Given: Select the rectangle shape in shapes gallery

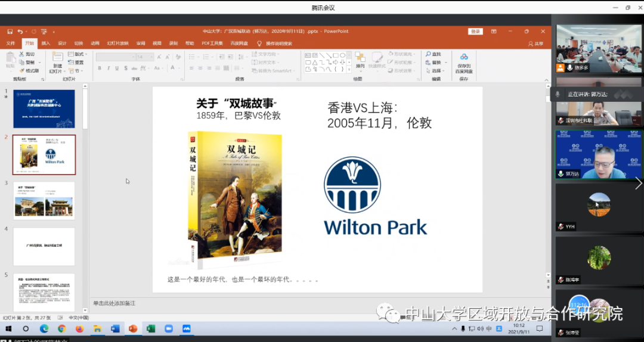Looking at the screenshot, I should click(x=336, y=55).
